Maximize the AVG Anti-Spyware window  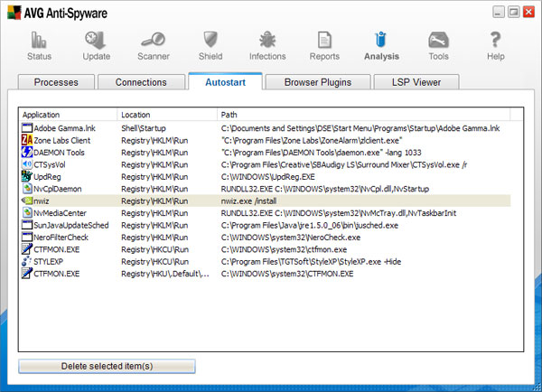coord(513,13)
